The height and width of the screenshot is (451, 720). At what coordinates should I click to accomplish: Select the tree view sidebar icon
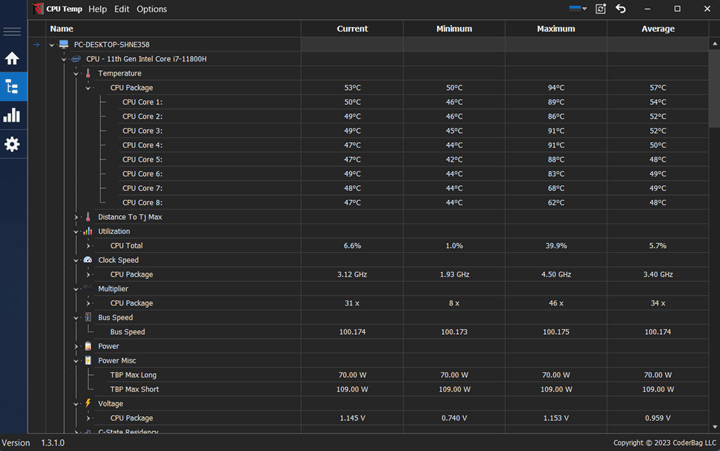[12, 86]
